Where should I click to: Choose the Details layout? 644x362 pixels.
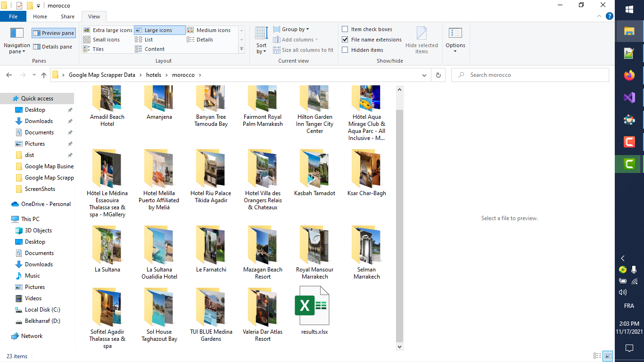[x=200, y=40]
